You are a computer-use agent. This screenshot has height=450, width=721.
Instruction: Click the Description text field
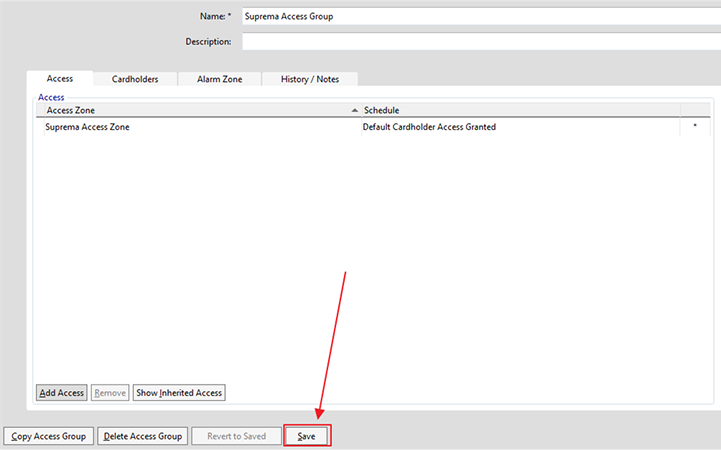coord(480,42)
